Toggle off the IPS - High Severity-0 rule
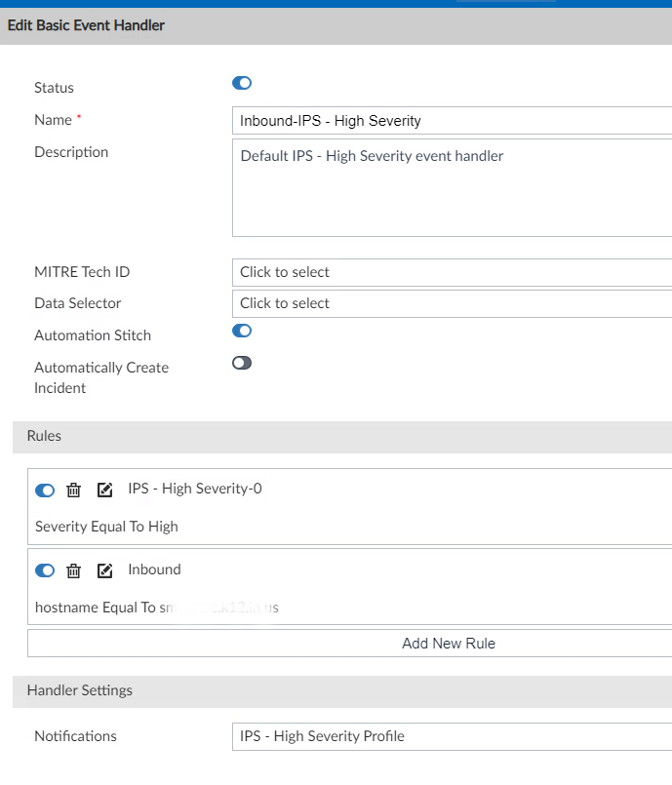This screenshot has width=672, height=785. click(45, 491)
